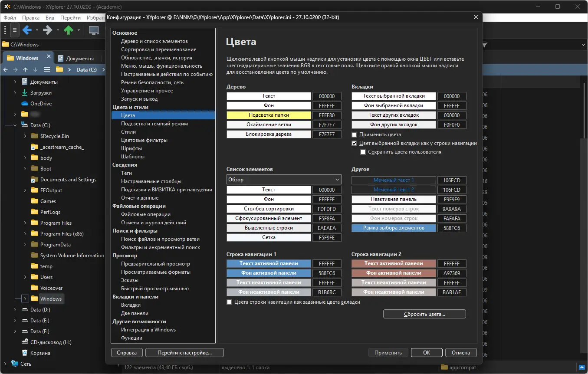Viewport: 588px width, 374px height.
Task: Toggle Сохранить цвета пользователя checkbox
Action: [363, 152]
